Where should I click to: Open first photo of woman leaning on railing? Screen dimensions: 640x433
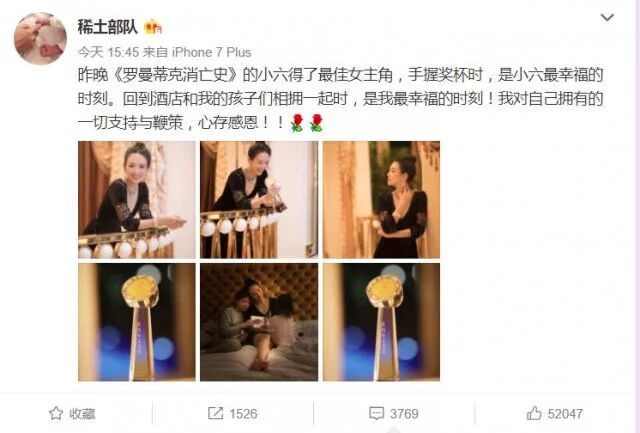click(x=137, y=200)
